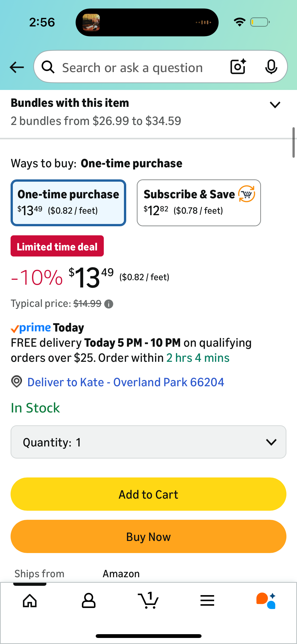Tap the Subscribe & Save cart icon

pyautogui.click(x=247, y=194)
